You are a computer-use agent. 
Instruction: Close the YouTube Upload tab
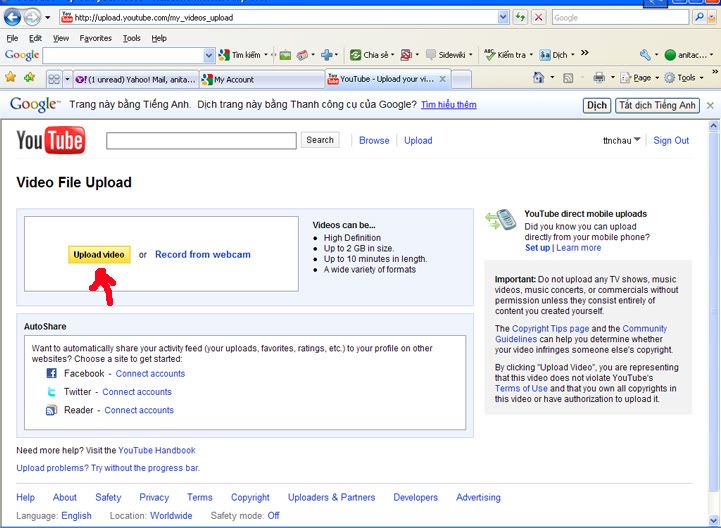[442, 79]
